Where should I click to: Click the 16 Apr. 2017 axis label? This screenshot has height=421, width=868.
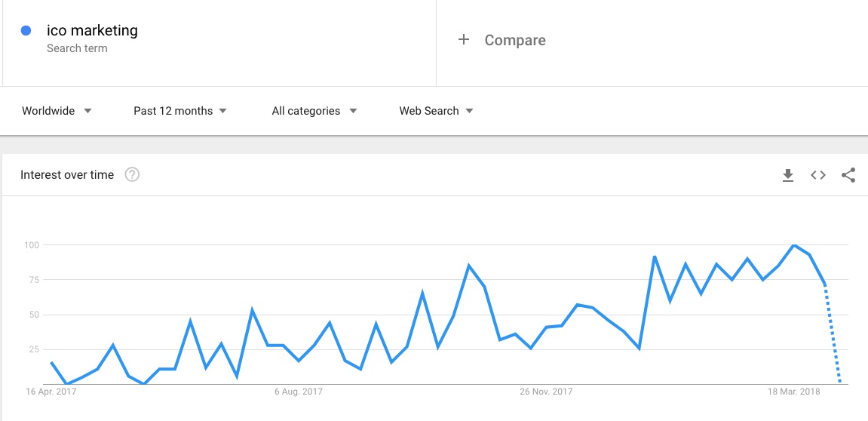51,392
